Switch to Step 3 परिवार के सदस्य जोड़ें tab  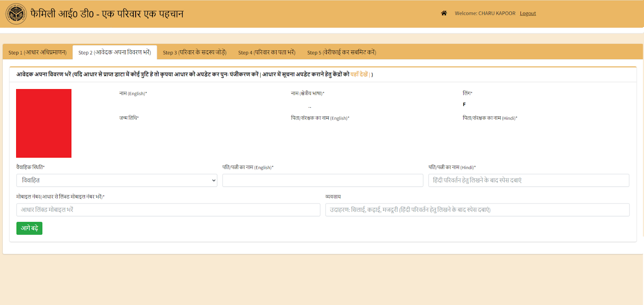[x=194, y=52]
